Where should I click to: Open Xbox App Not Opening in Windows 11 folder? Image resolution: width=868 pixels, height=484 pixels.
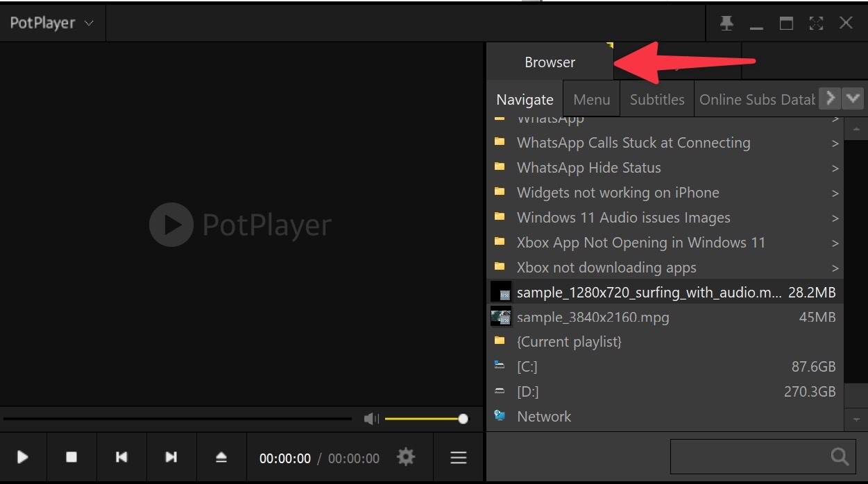tap(665, 243)
